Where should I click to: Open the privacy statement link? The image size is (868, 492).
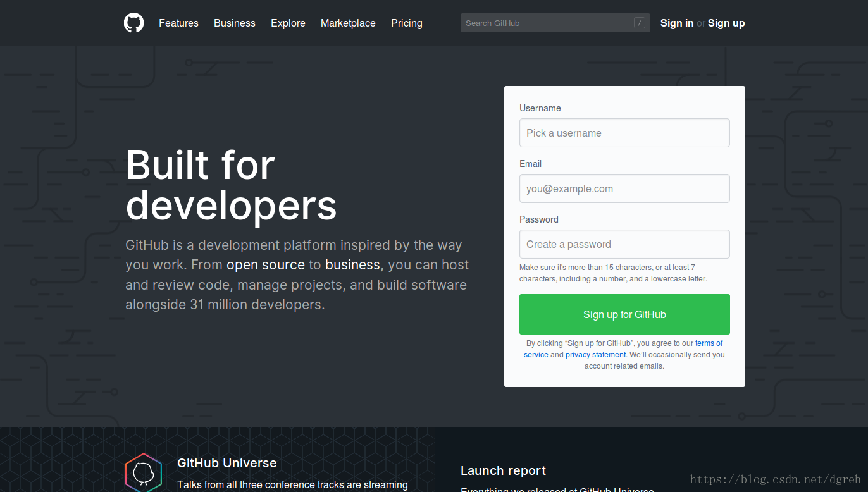pyautogui.click(x=595, y=355)
